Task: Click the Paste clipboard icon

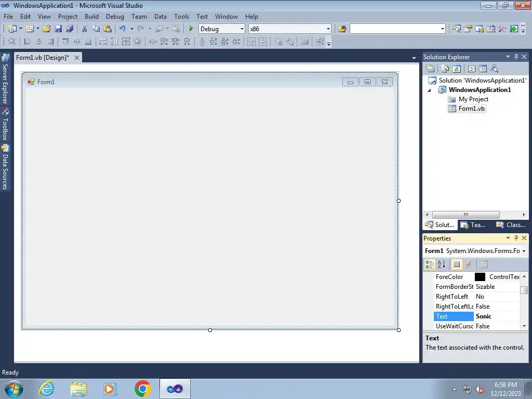Action: tap(108, 29)
